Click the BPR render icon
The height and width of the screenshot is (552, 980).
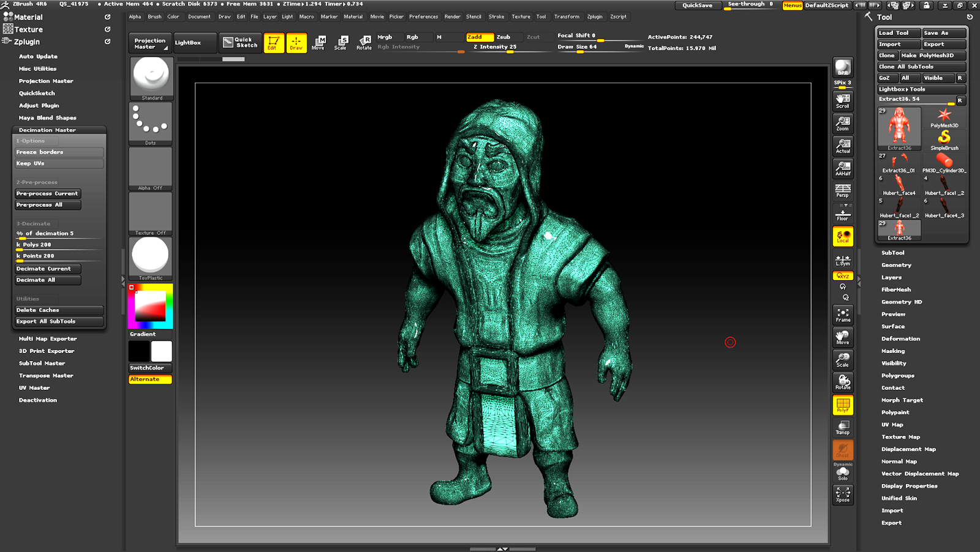(843, 67)
